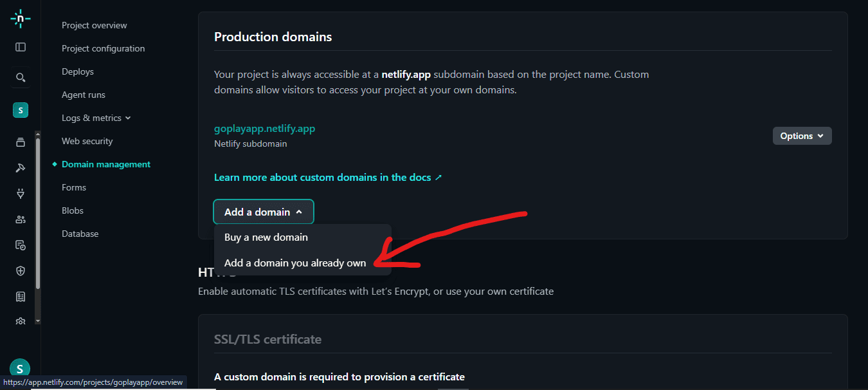Viewport: 868px width, 390px height.
Task: Click "A custom domain is required" text
Action: pos(339,377)
